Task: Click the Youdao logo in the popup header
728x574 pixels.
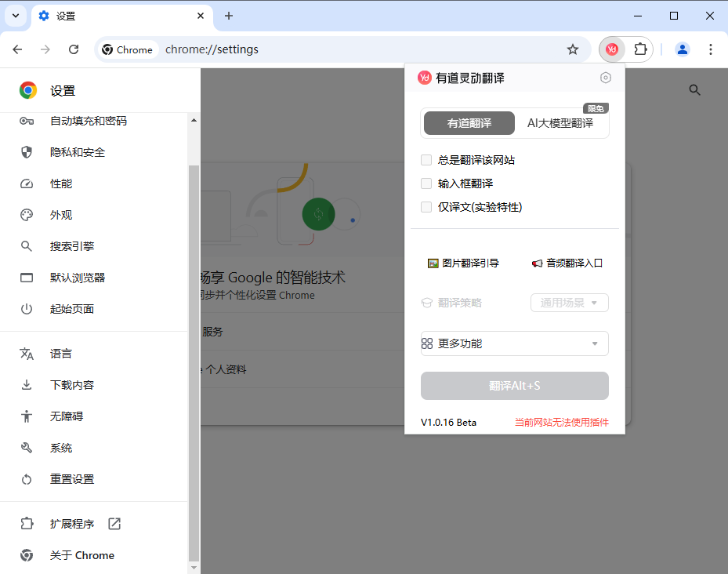Action: tap(424, 77)
